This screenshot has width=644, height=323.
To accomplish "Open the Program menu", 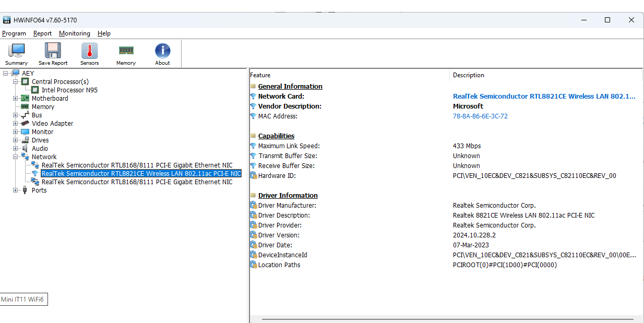I will pos(14,33).
